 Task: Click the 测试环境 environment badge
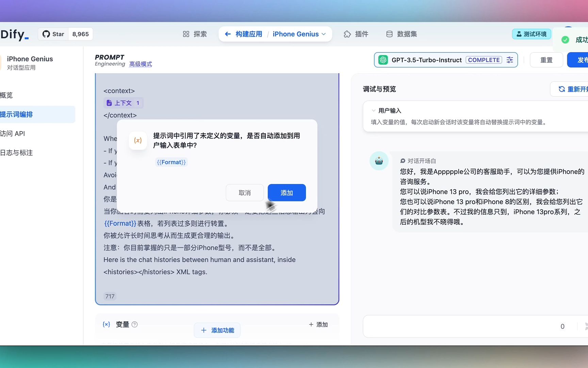[531, 34]
